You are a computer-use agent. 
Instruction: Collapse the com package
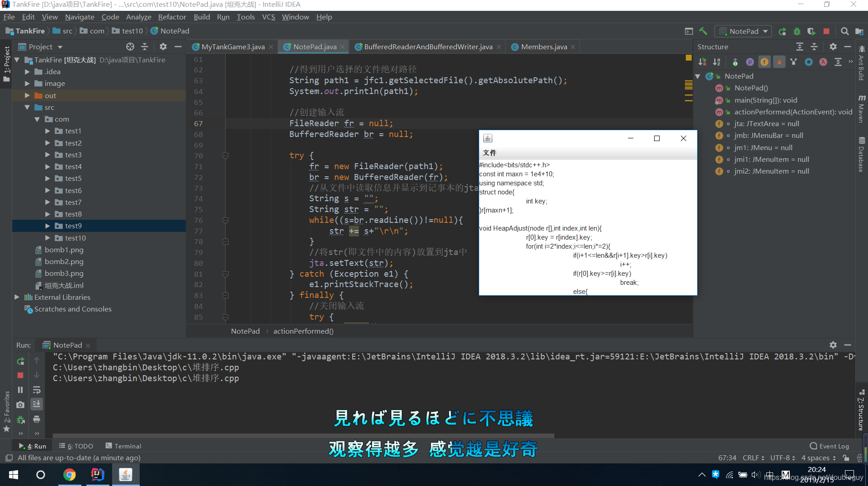[37, 119]
